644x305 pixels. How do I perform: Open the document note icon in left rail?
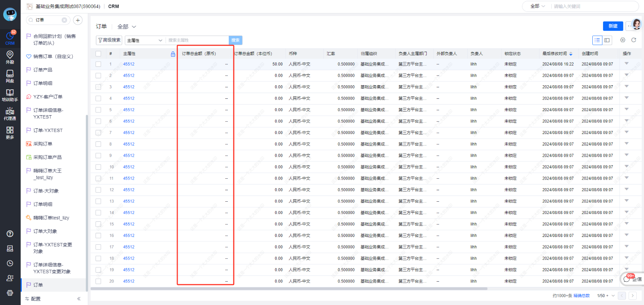[x=10, y=248]
